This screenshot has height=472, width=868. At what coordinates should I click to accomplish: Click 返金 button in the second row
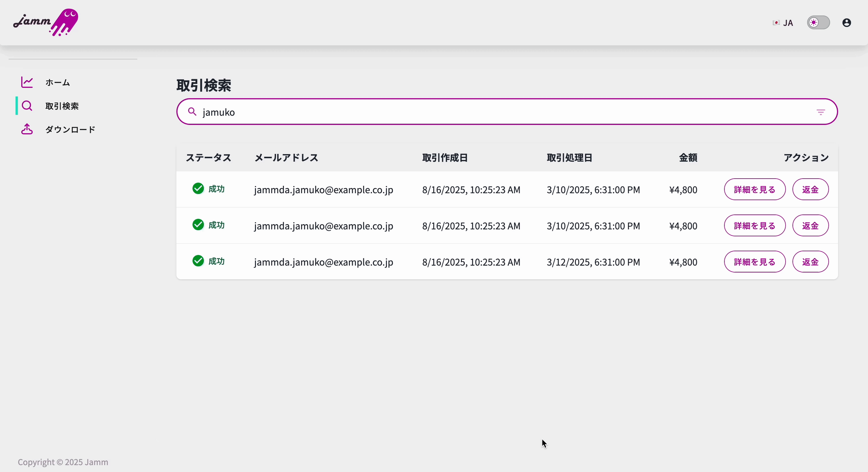[x=810, y=225]
